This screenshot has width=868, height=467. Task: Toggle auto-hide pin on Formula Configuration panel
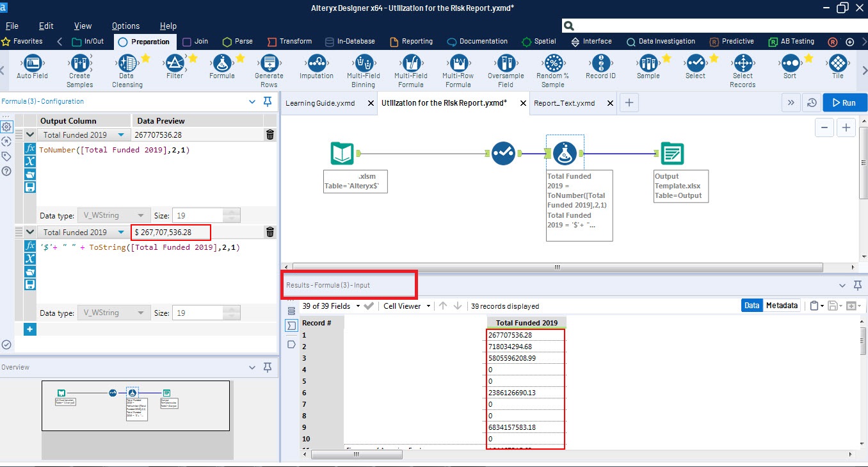point(268,101)
